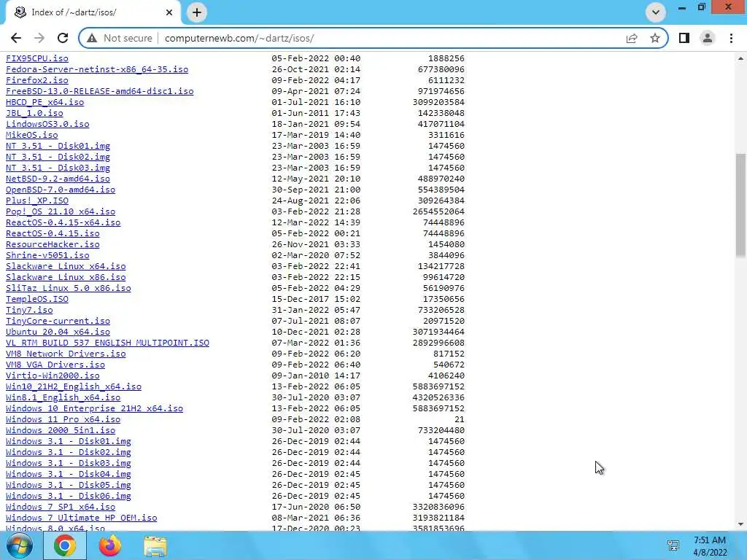The height and width of the screenshot is (560, 747).
Task: Bookmark this page with the star
Action: (x=655, y=38)
